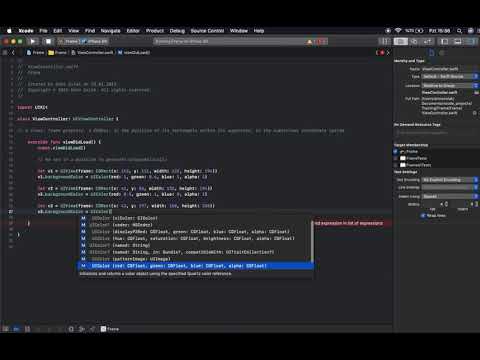Screen dimensions: 480x360
Task: Open Spotlight search in menu bar
Action: tap(459, 31)
